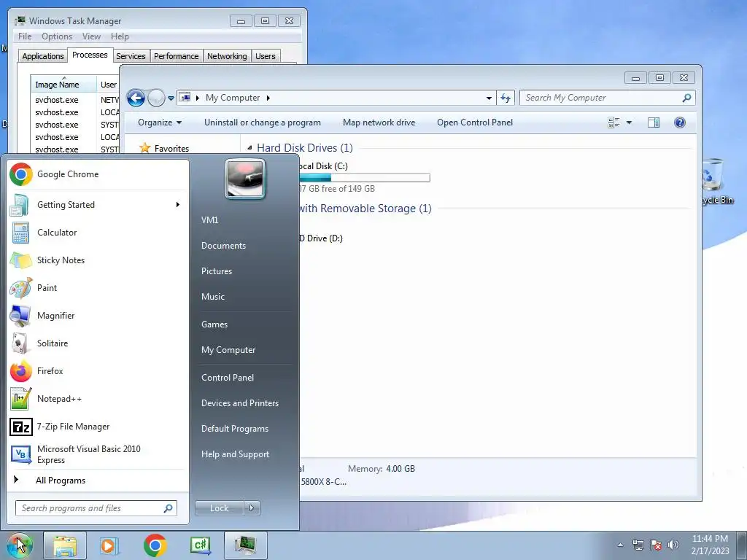Switch to Applications tab in Task Manager
Viewport: 747px width, 560px height.
click(x=43, y=56)
